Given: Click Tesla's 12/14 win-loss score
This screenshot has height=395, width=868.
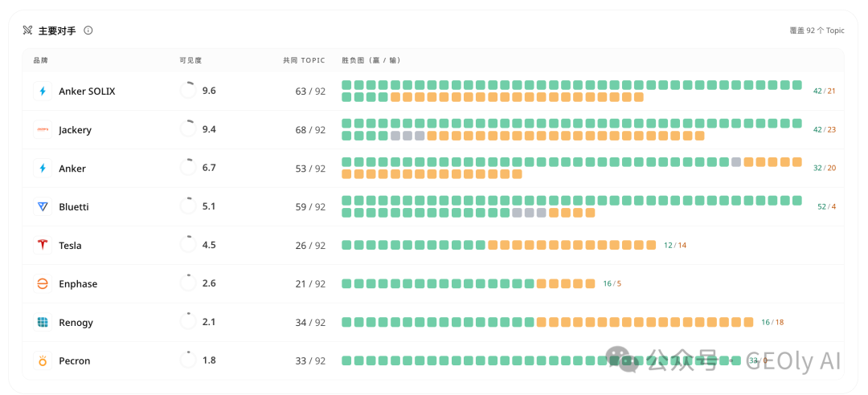Looking at the screenshot, I should pos(675,245).
